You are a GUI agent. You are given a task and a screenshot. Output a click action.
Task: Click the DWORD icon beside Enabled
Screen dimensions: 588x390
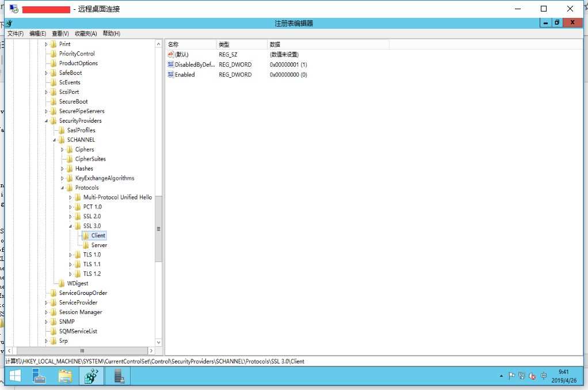point(170,74)
